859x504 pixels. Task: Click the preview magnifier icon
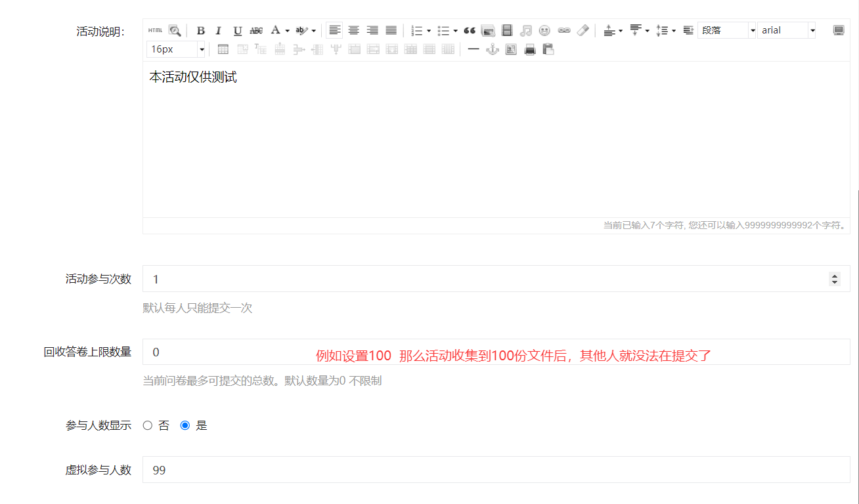pyautogui.click(x=174, y=30)
